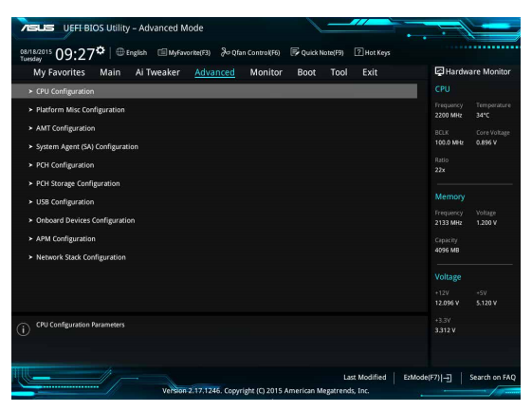The image size is (532, 411).
Task: Select the Advanced tab
Action: pyautogui.click(x=214, y=72)
